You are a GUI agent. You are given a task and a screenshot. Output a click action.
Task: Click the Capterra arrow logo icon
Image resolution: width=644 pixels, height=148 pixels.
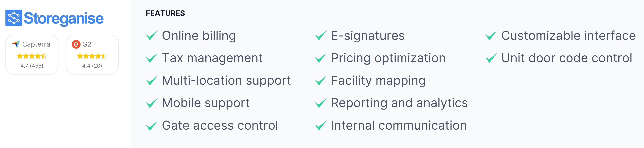point(16,44)
